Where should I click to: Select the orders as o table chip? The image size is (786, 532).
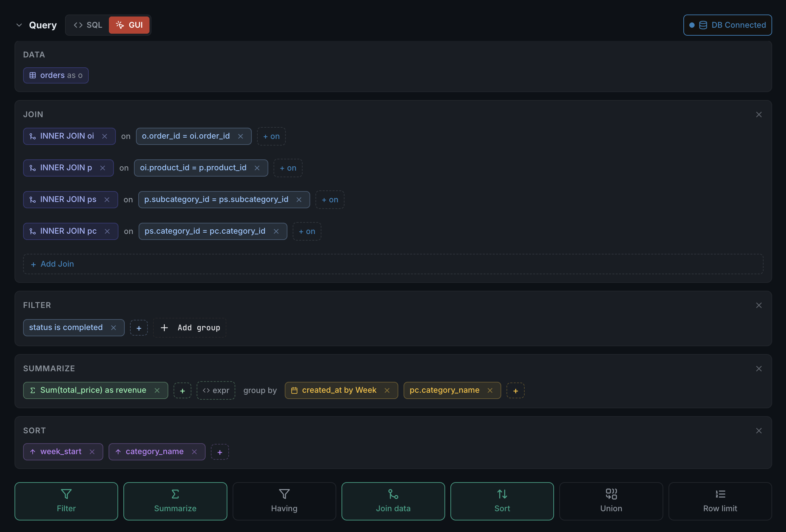[x=56, y=76]
